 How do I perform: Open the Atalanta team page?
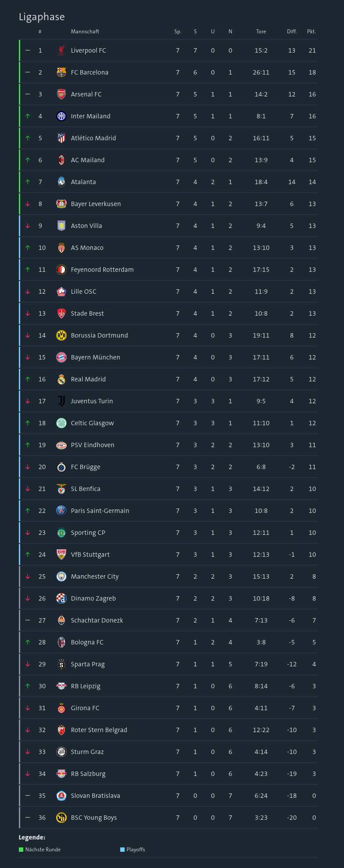click(x=83, y=182)
